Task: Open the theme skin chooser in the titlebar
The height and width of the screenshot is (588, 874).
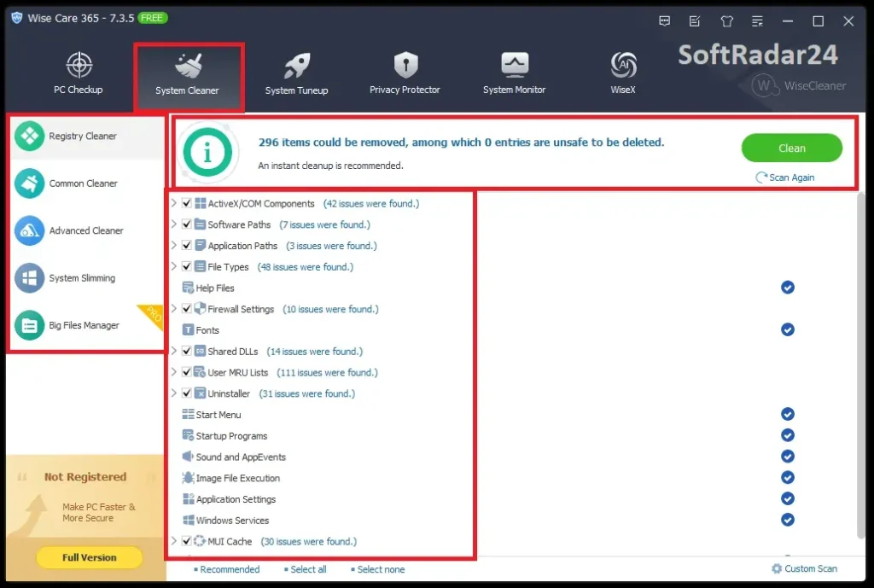Action: (x=726, y=20)
